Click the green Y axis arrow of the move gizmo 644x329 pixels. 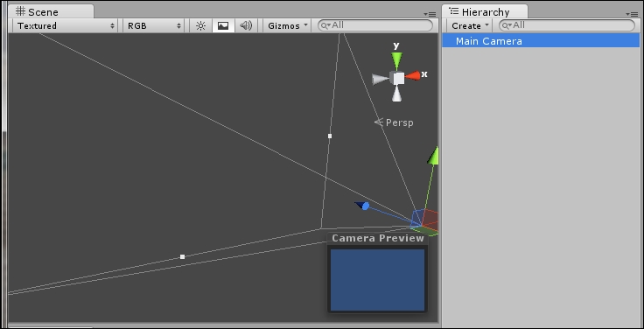(x=433, y=156)
